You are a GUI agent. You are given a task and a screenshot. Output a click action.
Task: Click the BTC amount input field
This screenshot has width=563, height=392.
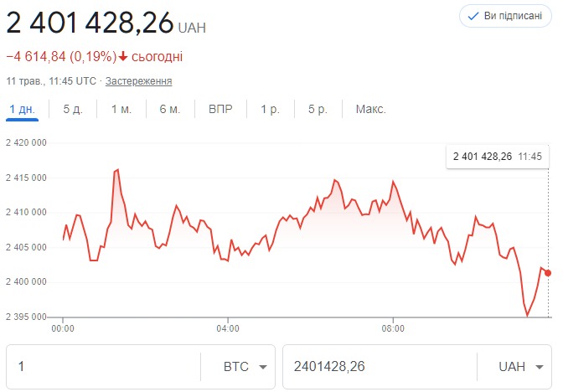102,367
